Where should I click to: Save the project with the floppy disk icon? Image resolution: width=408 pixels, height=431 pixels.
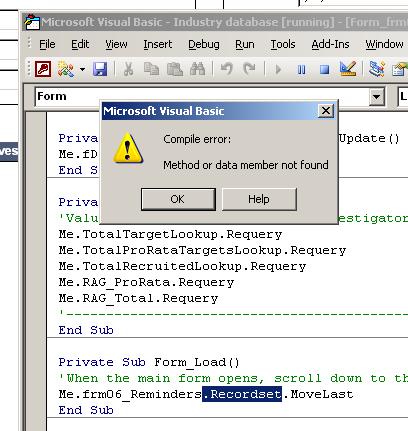click(100, 69)
